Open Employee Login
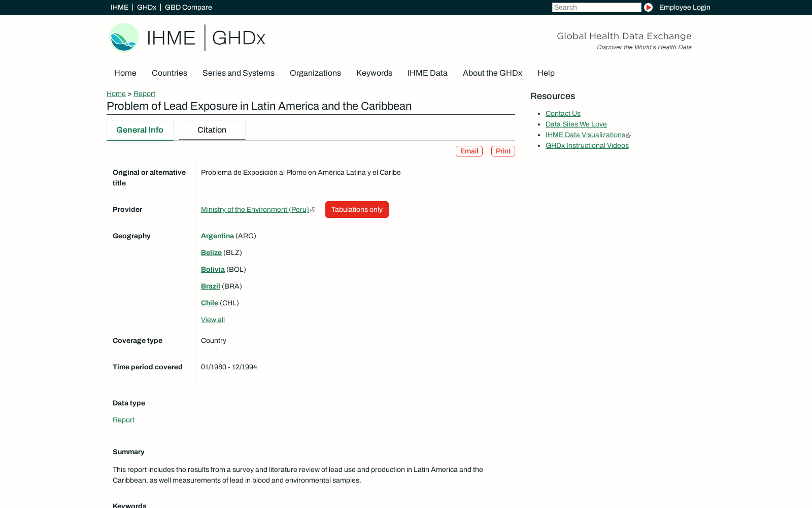 tap(685, 7)
